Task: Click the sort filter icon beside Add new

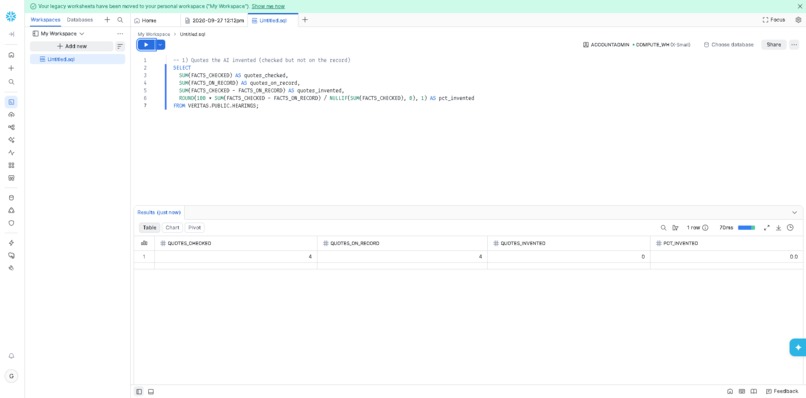Action: click(x=120, y=46)
